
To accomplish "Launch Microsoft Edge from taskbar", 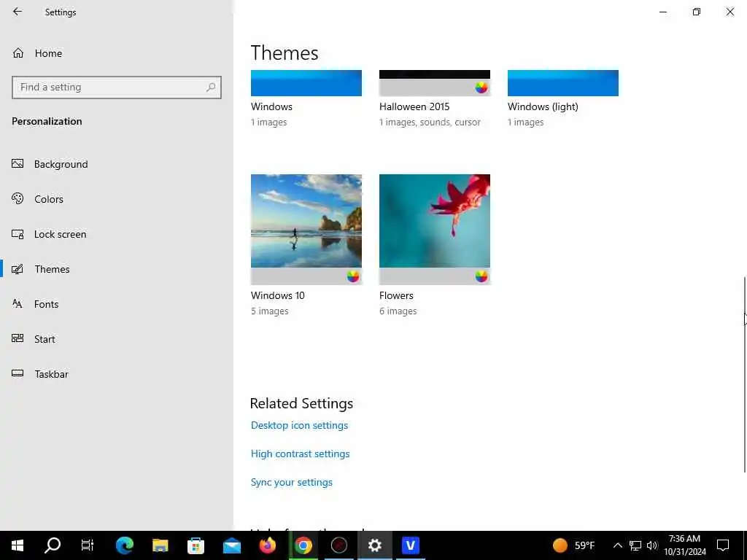I will pyautogui.click(x=124, y=545).
